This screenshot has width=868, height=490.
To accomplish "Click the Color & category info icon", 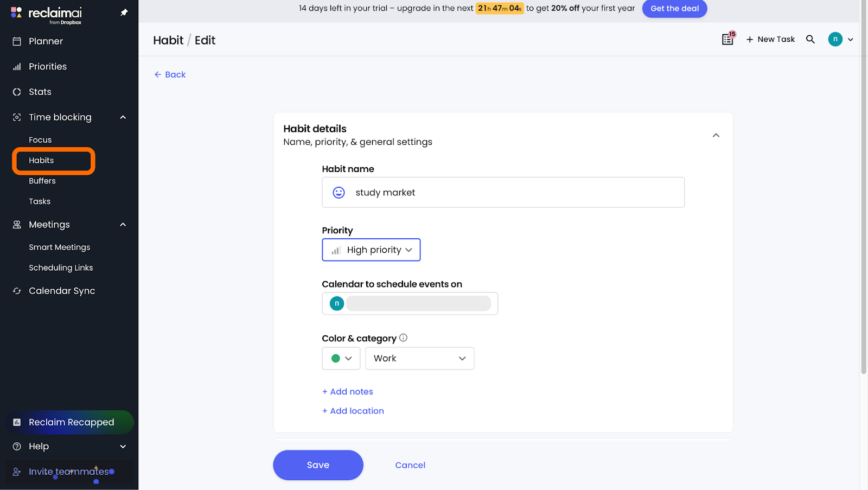I will pos(403,338).
